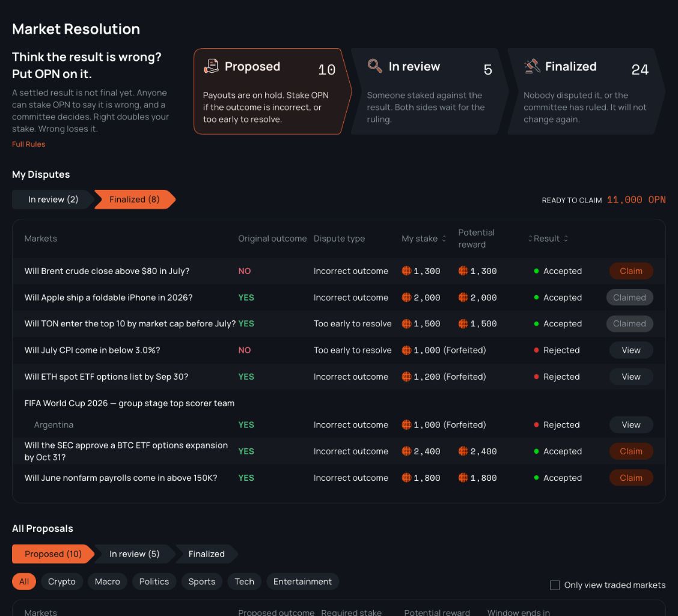Switch All Proposals to In review (5)
678x616 pixels.
(x=135, y=553)
